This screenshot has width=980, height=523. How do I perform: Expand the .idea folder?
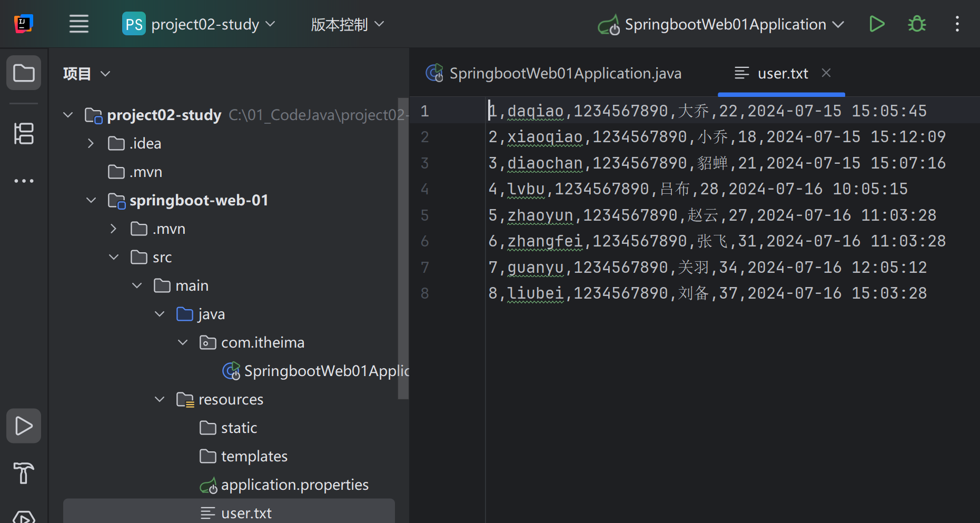90,143
